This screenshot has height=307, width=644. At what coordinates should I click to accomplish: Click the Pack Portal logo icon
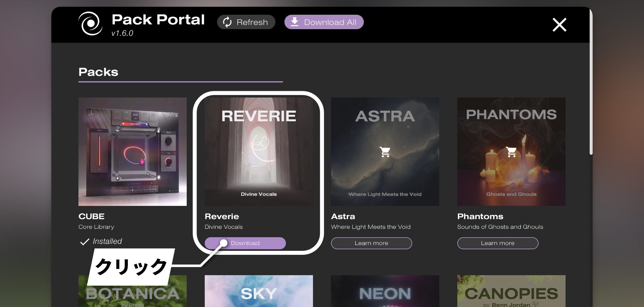click(x=90, y=23)
